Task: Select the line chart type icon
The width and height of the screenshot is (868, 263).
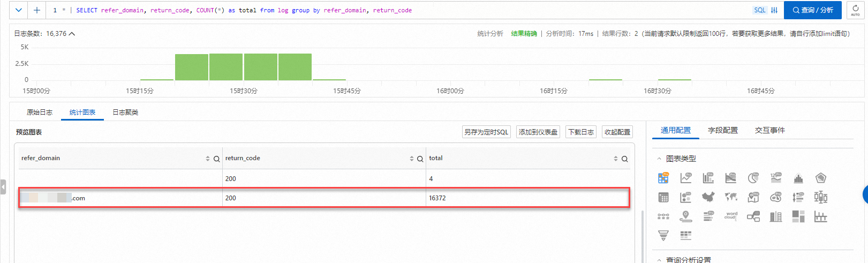Action: [686, 178]
